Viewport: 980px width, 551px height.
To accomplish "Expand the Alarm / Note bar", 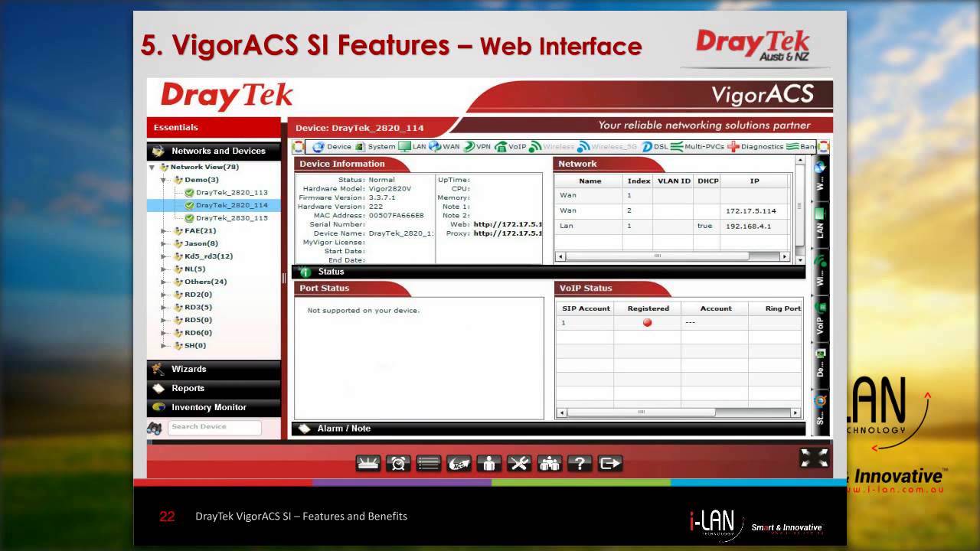I will pyautogui.click(x=548, y=429).
